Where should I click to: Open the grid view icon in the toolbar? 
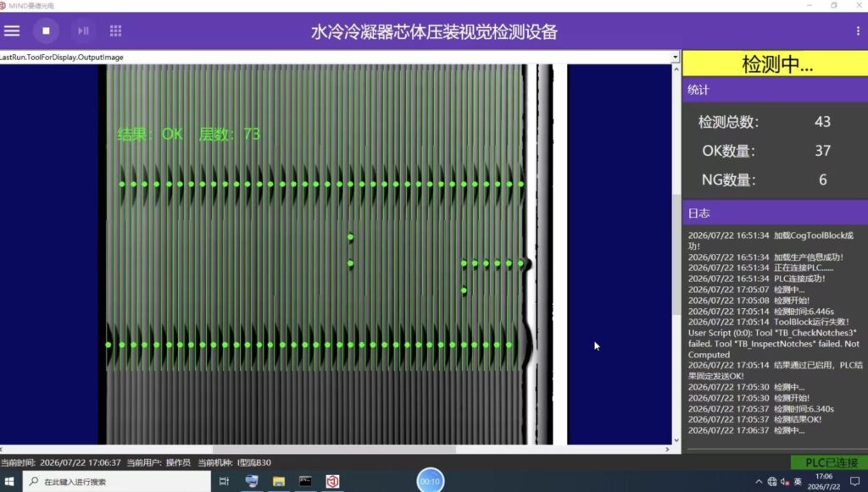click(x=115, y=31)
